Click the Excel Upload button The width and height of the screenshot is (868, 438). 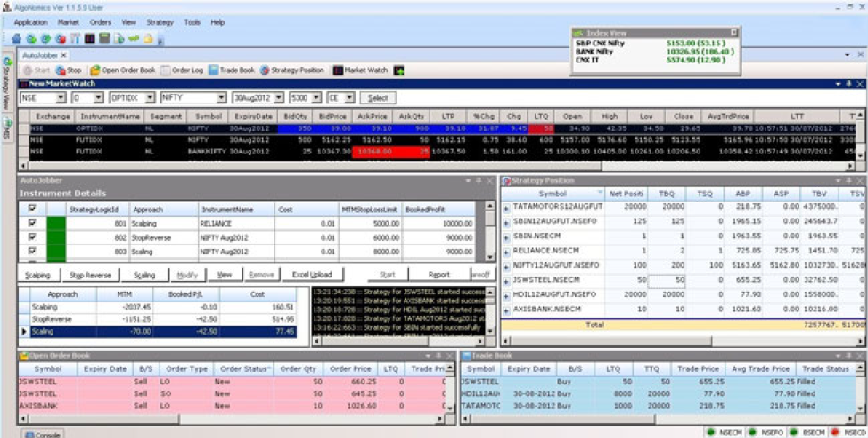click(x=312, y=275)
